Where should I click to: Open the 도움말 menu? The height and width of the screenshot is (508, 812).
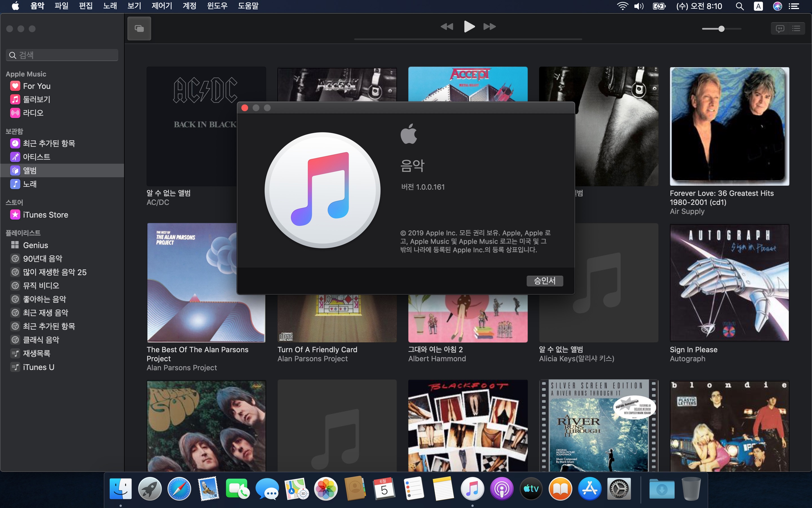click(248, 6)
